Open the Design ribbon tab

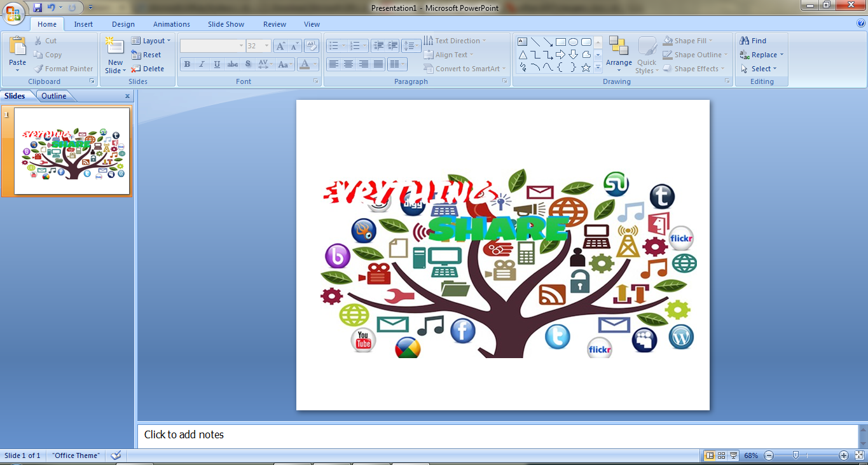[123, 24]
